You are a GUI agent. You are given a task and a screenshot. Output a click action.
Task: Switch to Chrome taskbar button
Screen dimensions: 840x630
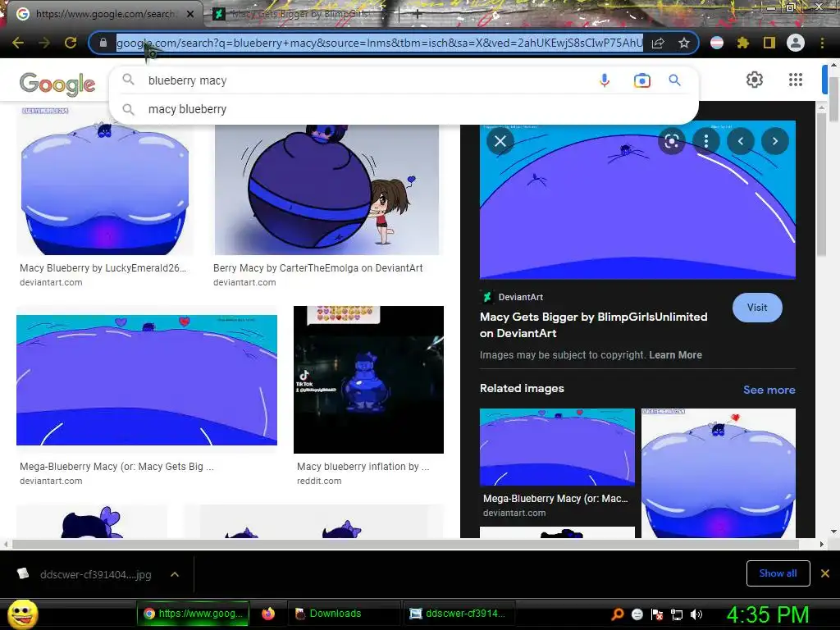click(x=193, y=614)
